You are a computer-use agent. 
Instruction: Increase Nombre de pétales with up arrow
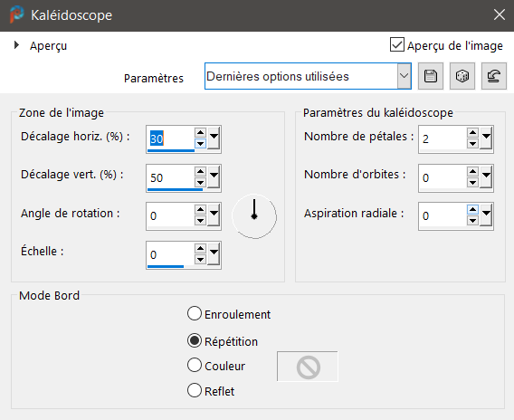[x=472, y=132]
